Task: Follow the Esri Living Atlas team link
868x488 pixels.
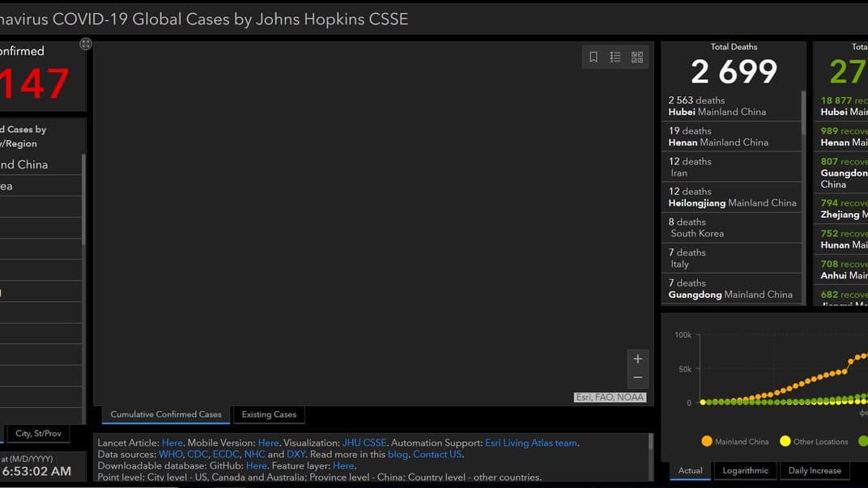Action: tap(531, 443)
